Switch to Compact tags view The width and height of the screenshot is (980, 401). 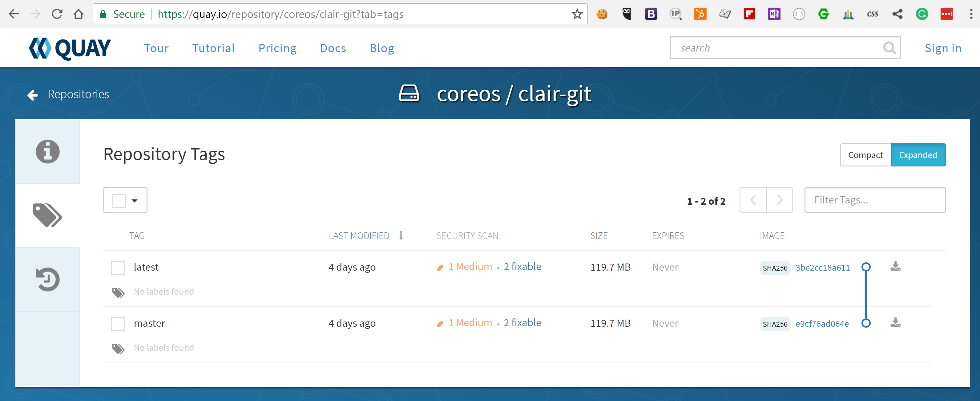tap(865, 155)
